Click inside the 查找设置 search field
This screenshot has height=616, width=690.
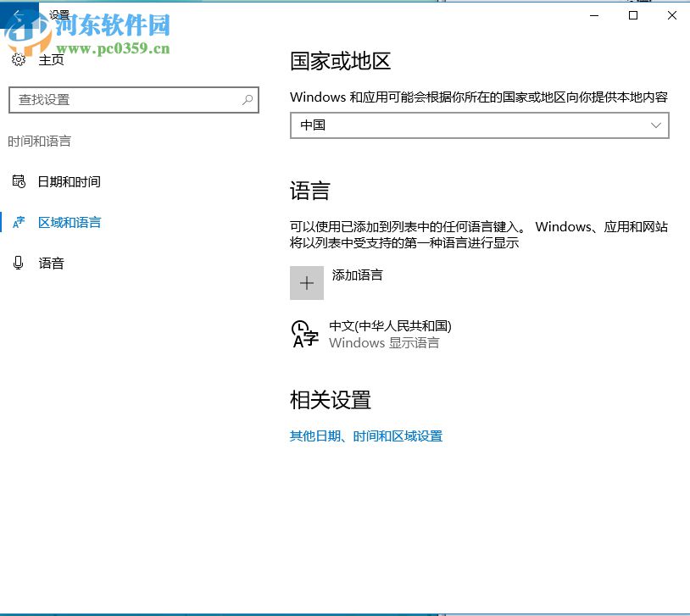127,100
